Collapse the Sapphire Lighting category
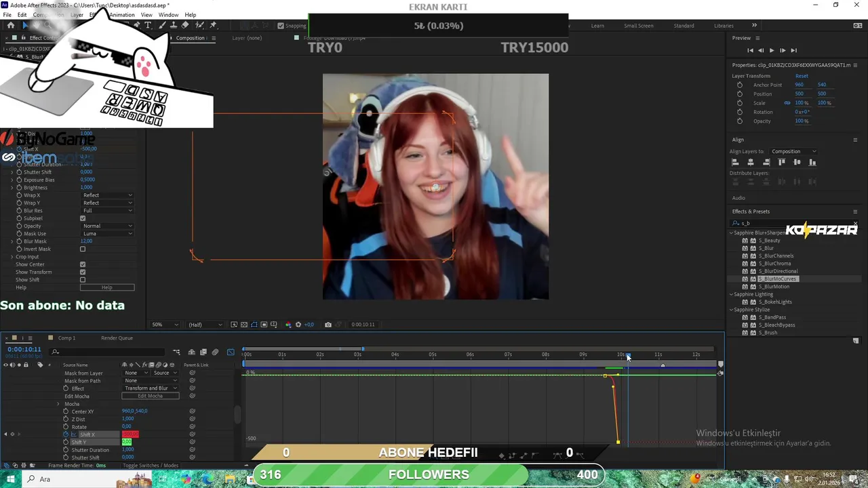868x488 pixels. click(732, 295)
